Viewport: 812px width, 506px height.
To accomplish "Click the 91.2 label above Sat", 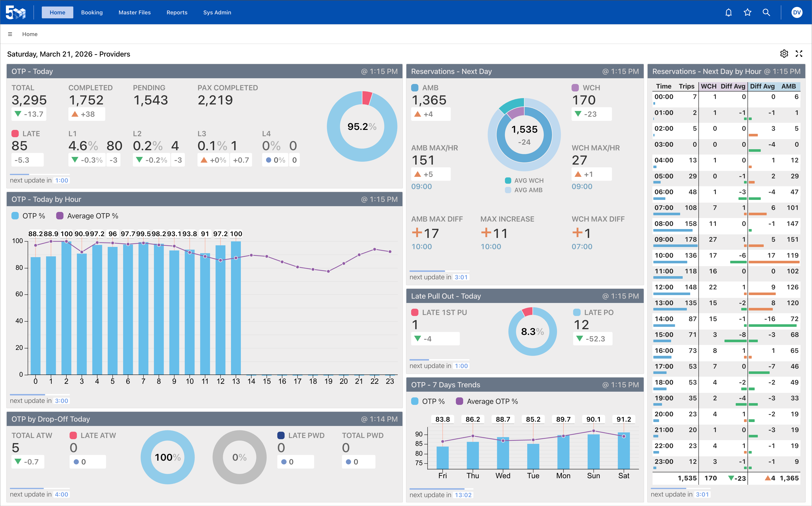I will pyautogui.click(x=624, y=419).
